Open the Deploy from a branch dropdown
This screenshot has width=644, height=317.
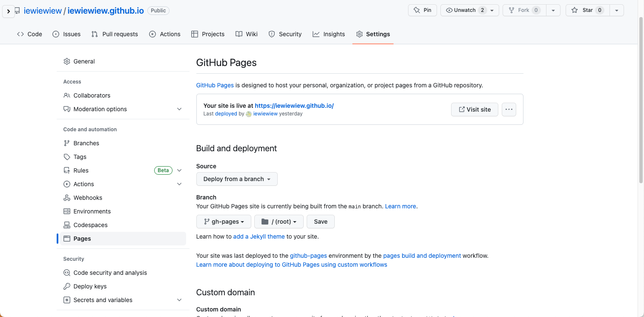pos(237,179)
